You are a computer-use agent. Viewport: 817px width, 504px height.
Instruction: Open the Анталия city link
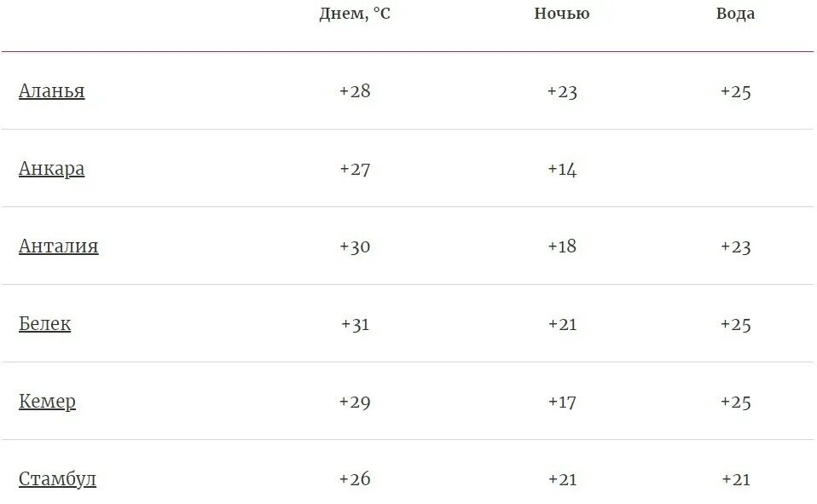(x=58, y=246)
